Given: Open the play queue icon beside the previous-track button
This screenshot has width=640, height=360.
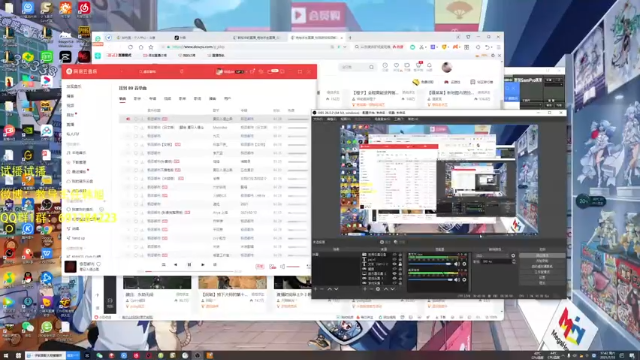Looking at the screenshot, I should coord(164,264).
